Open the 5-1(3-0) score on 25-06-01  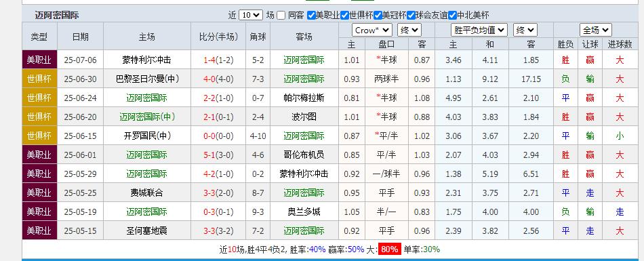pyautogui.click(x=218, y=155)
